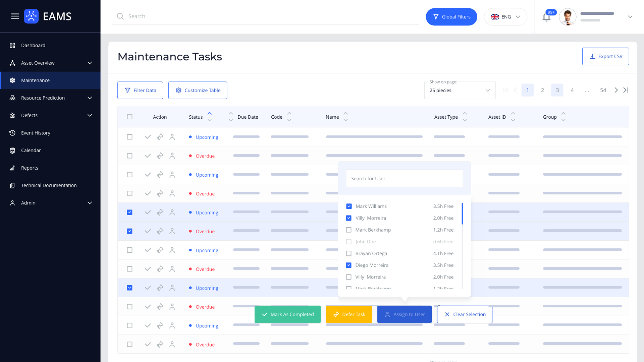Open the Show on page 25 pieces dropdown
The height and width of the screenshot is (362, 644).
tap(460, 90)
